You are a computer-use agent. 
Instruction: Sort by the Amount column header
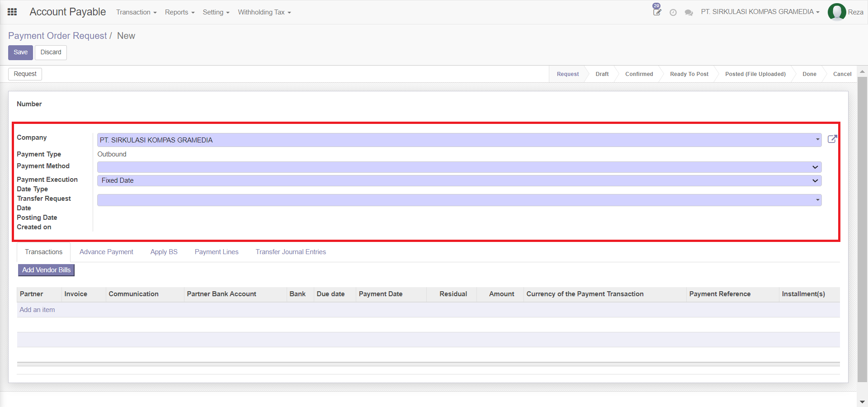(x=500, y=294)
